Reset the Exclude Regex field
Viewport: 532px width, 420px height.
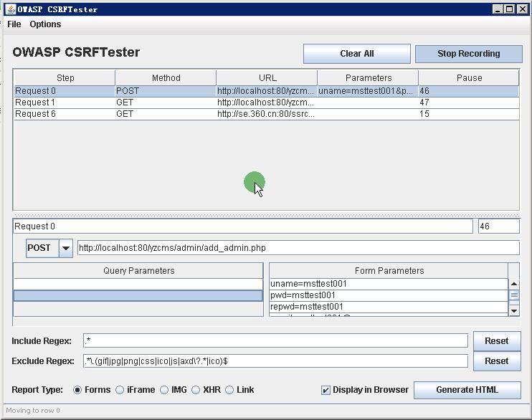497,361
